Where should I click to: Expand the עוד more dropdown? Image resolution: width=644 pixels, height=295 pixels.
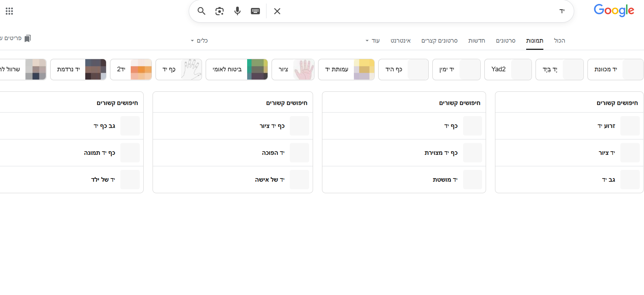(373, 41)
